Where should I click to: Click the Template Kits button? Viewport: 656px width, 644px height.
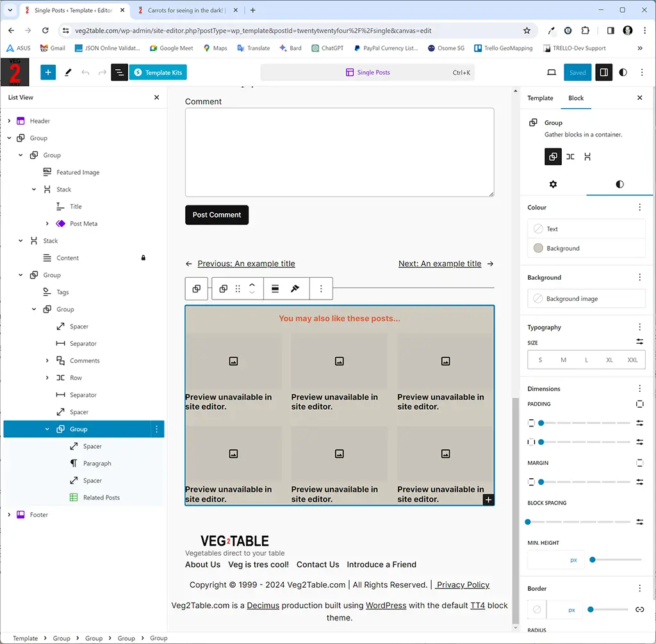[x=158, y=72]
